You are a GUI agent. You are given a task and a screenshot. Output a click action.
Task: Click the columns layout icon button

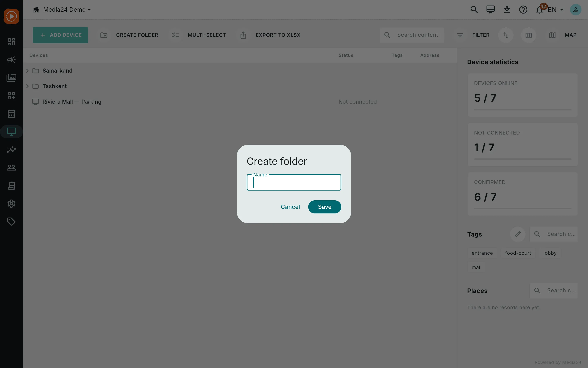[528, 35]
